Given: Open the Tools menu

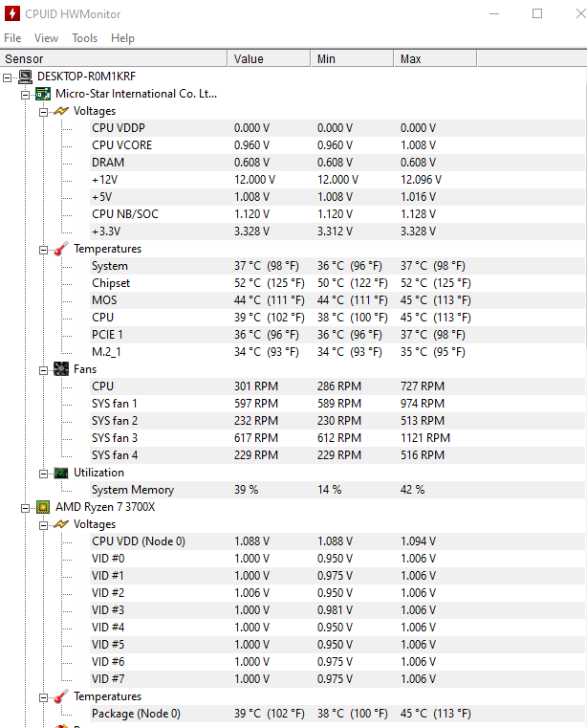Looking at the screenshot, I should (x=84, y=38).
